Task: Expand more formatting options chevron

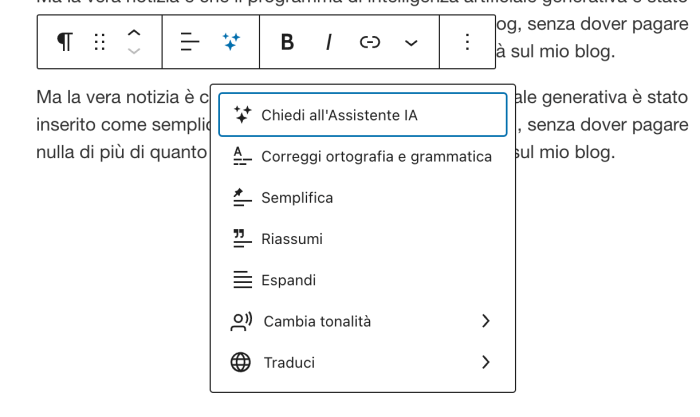Action: (410, 41)
